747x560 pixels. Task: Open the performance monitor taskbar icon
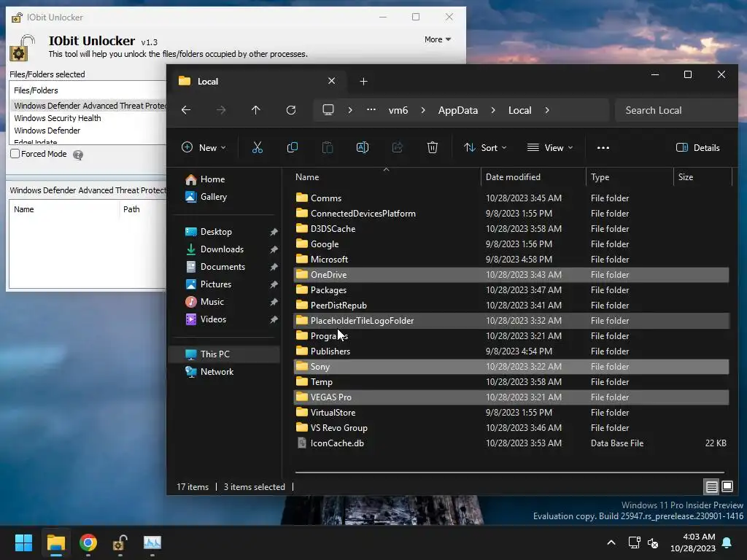(x=152, y=542)
